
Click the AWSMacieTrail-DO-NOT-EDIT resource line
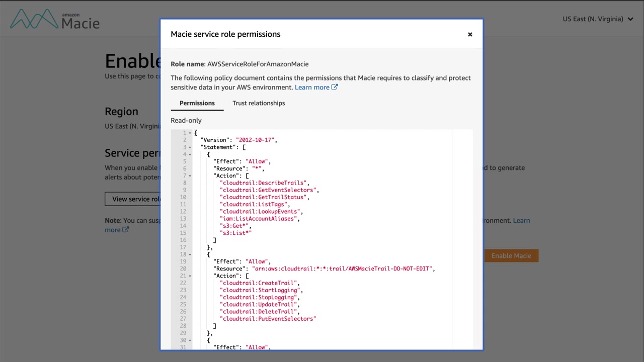coord(343,268)
